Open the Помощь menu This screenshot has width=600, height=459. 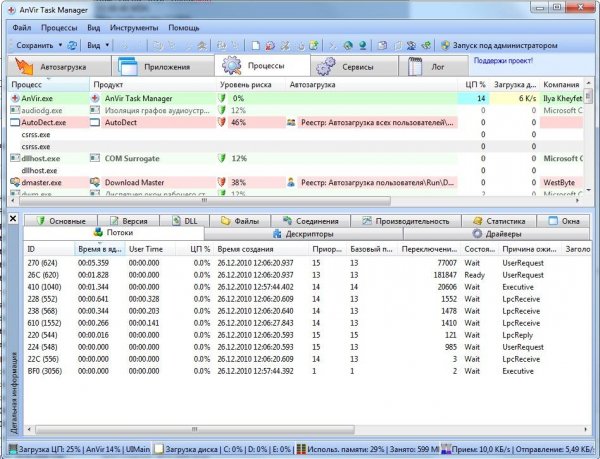click(184, 28)
